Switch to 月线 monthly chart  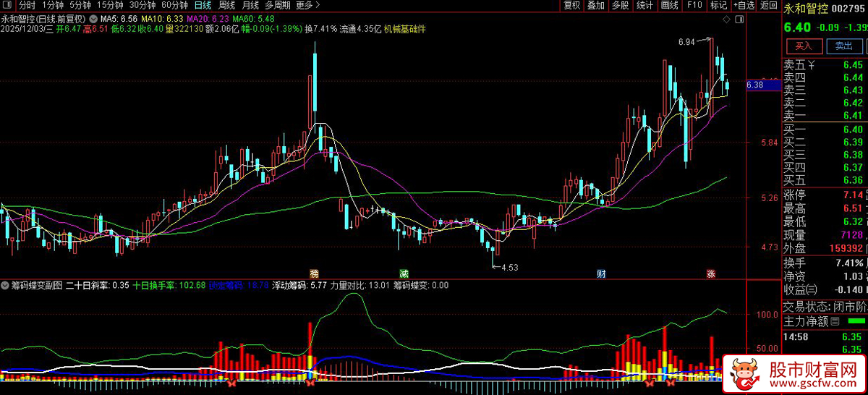point(250,5)
